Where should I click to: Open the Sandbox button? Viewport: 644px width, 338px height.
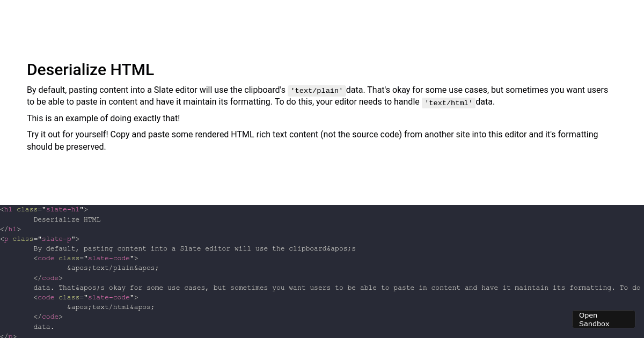[x=603, y=319]
